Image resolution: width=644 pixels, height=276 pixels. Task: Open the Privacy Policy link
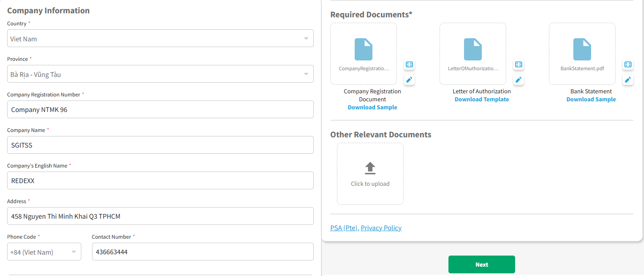click(381, 228)
